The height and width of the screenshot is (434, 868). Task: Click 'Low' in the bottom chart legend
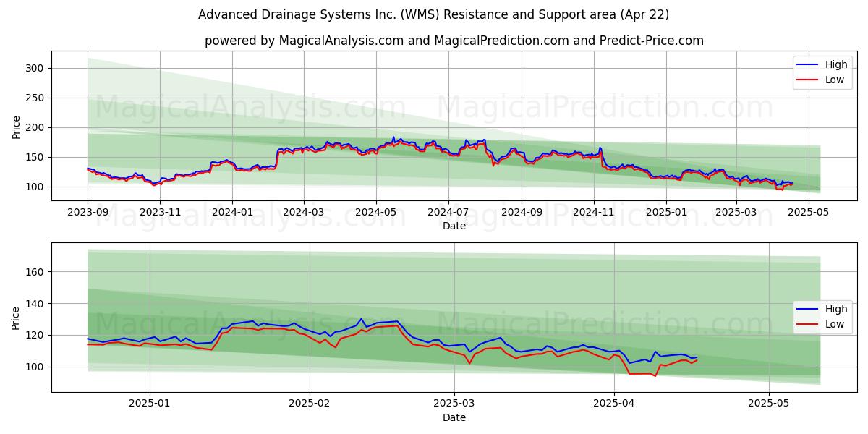click(834, 324)
